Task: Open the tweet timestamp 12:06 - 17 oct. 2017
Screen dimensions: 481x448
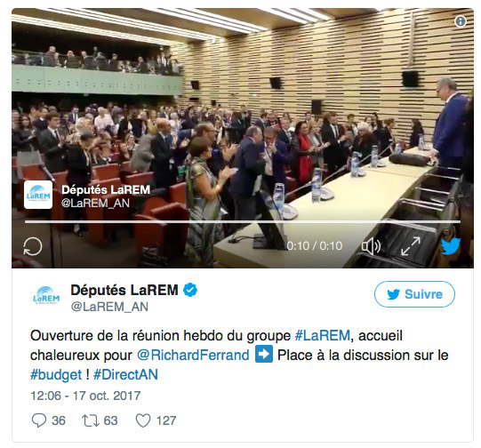Action: click(85, 396)
